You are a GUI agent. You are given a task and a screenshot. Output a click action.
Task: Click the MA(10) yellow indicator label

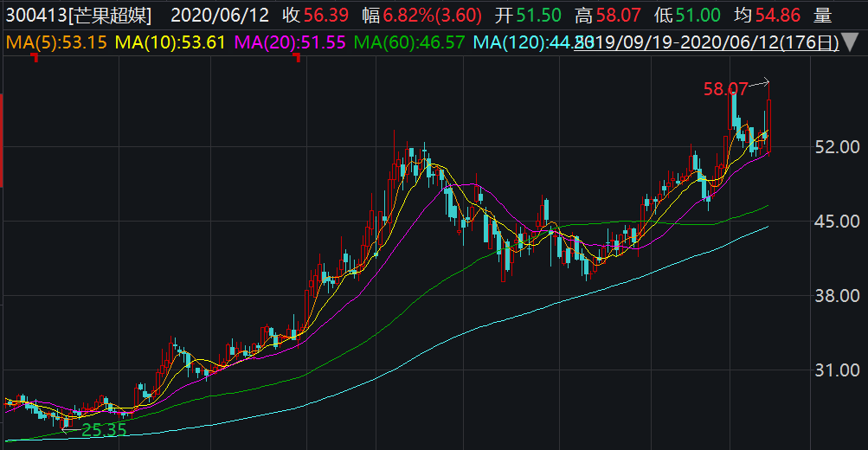tap(170, 42)
